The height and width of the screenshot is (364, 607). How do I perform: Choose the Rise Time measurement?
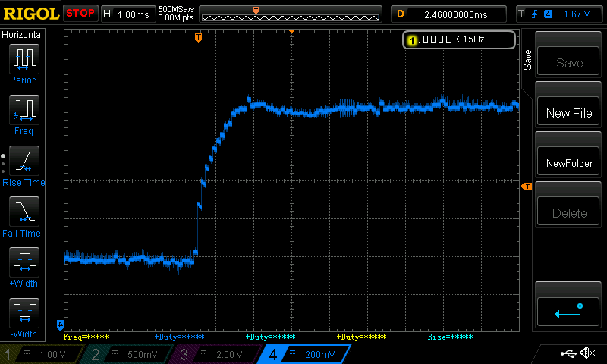24,162
